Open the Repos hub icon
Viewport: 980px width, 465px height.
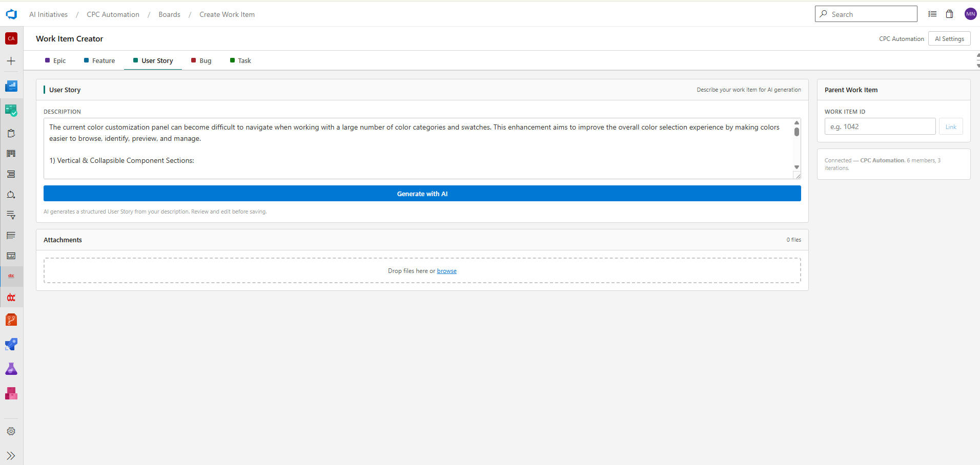coord(11,320)
